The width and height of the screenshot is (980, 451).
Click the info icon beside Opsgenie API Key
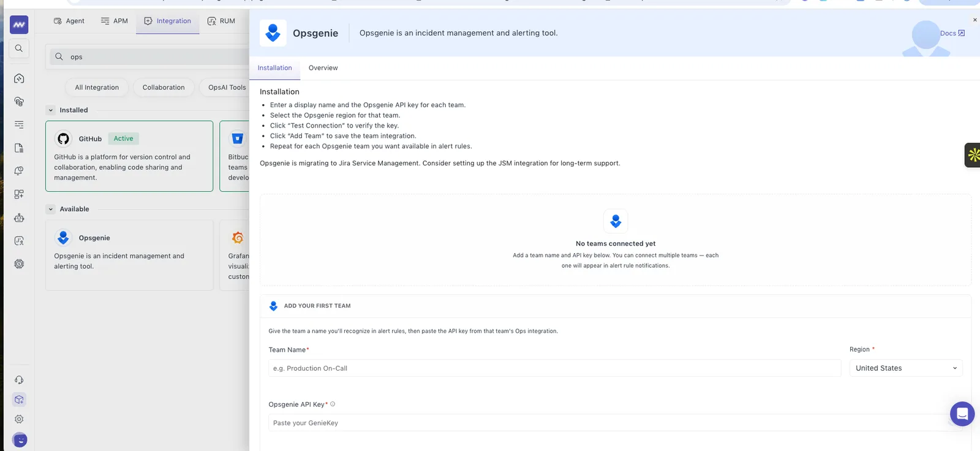(333, 404)
